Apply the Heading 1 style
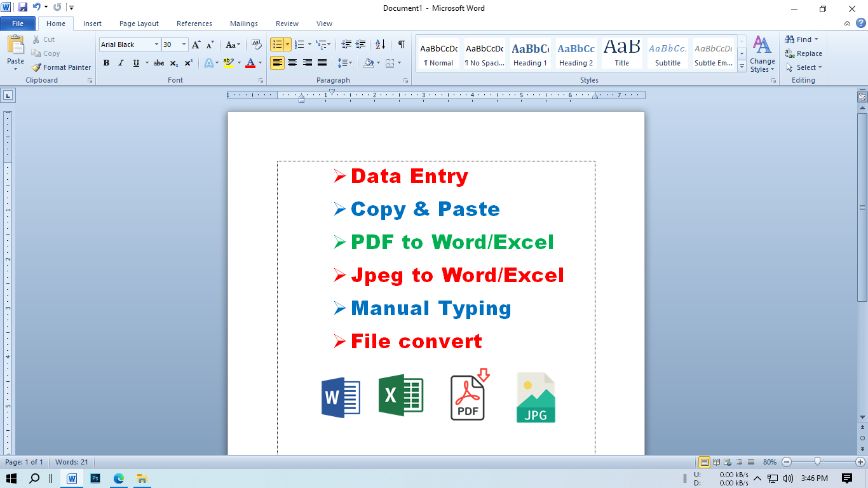The height and width of the screenshot is (488, 868). click(530, 53)
